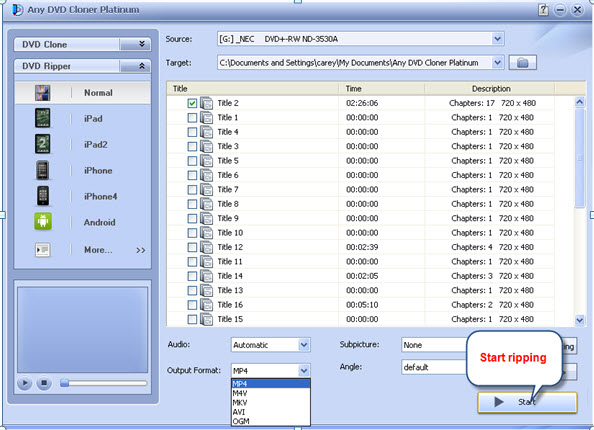
Task: Choose MKV in the format list
Action: tap(271, 403)
